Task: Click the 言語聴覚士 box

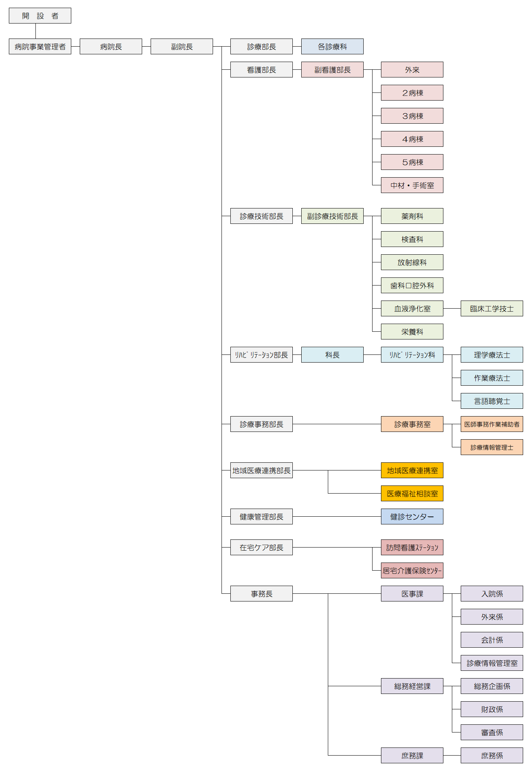Action: click(x=492, y=401)
